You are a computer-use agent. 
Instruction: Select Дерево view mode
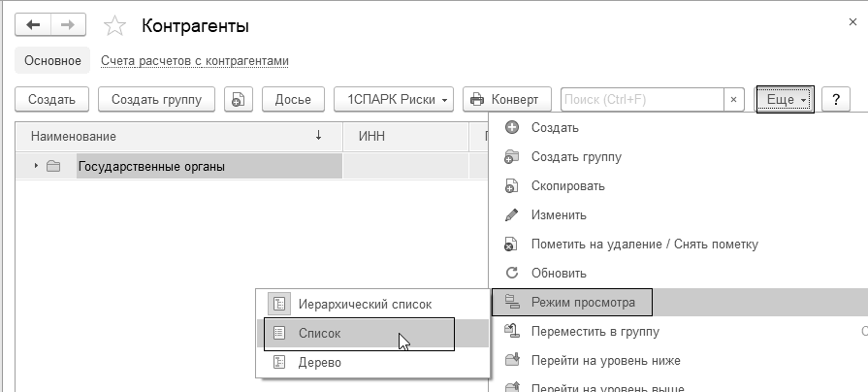[319, 362]
